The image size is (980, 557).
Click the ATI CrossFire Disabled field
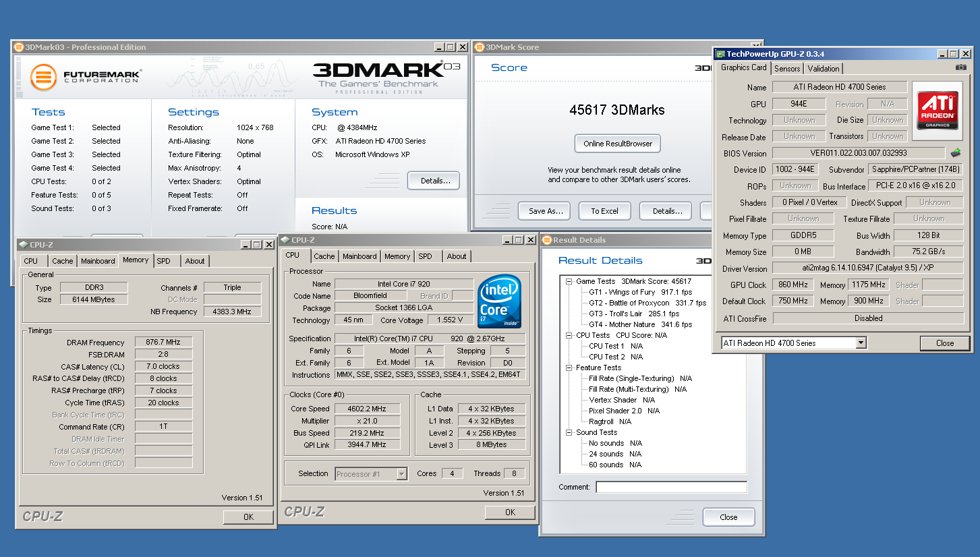coord(867,318)
